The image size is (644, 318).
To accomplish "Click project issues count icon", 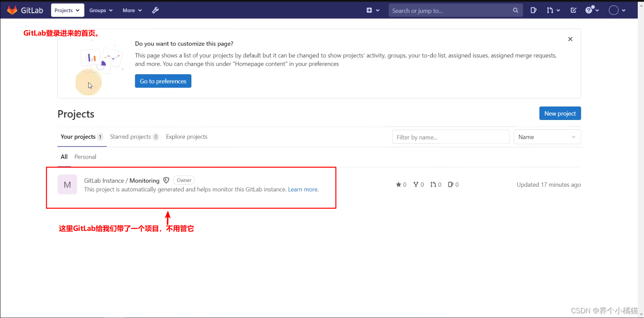I will [450, 184].
